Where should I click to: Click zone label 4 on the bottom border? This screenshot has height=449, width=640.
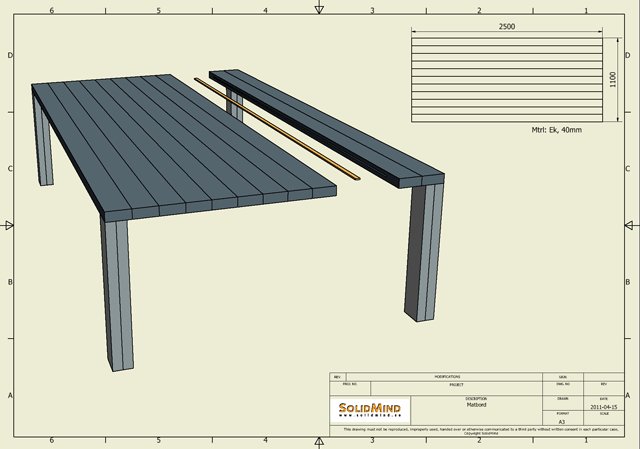tap(265, 440)
